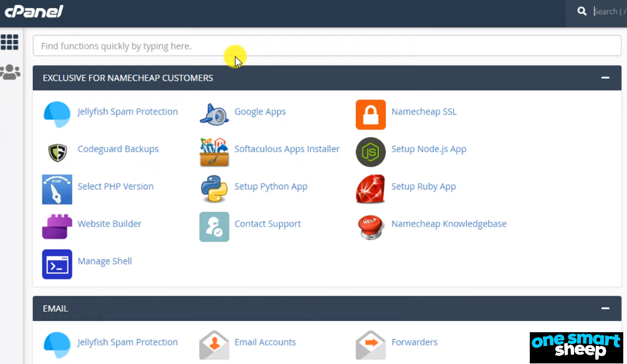Click the Codeguard Backups shield icon
Screen dimensions: 627x364
click(57, 152)
